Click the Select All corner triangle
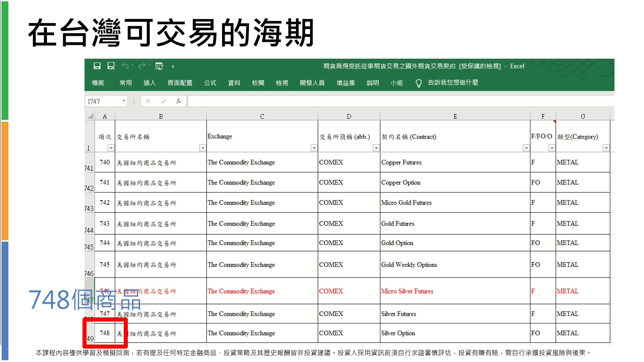Image resolution: width=644 pixels, height=362 pixels. pyautogui.click(x=90, y=116)
